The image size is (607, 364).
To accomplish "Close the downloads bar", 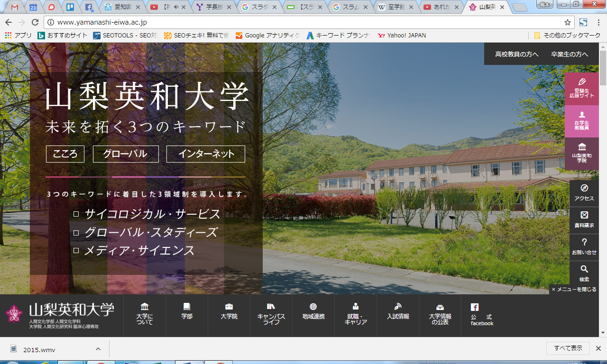I will point(598,349).
